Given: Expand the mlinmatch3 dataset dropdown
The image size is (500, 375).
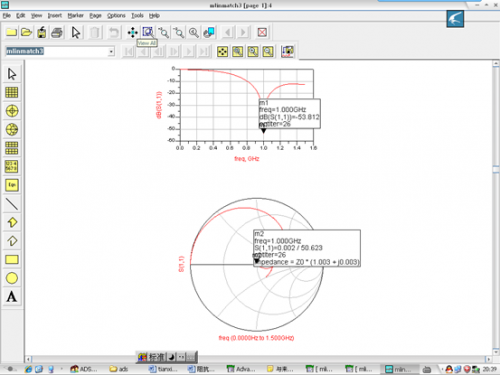Looking at the screenshot, I should pos(111,52).
